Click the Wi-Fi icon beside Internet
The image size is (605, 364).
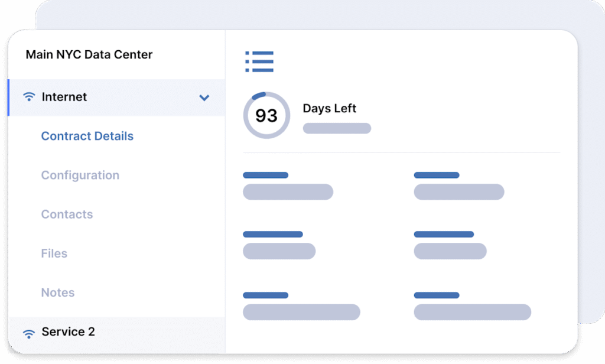pos(29,96)
